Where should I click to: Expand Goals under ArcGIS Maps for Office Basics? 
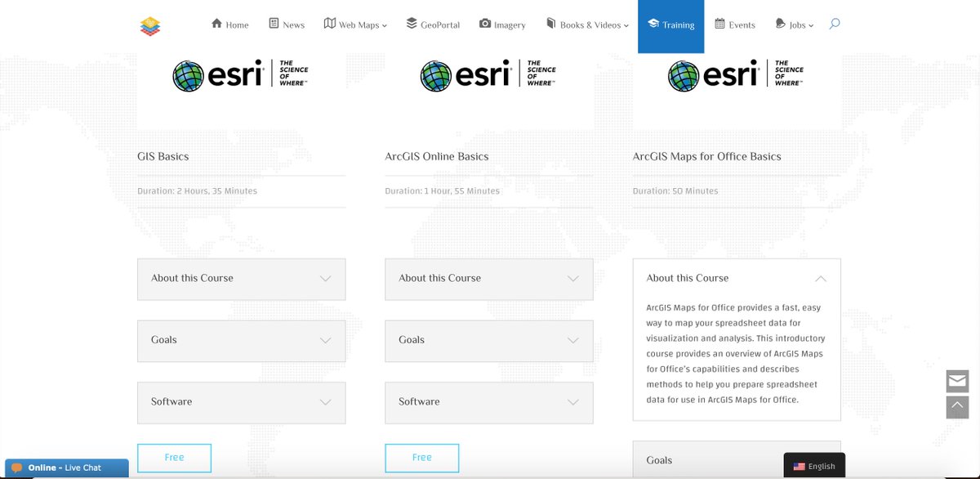click(737, 460)
